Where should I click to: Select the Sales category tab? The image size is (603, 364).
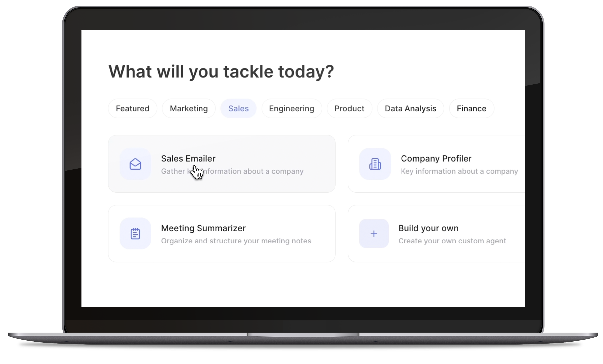[238, 108]
